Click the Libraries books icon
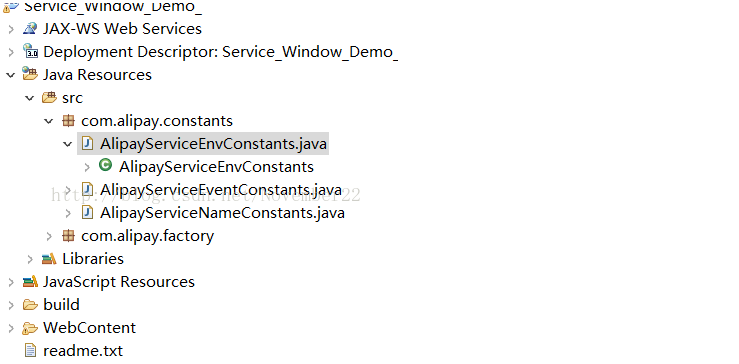 [49, 258]
